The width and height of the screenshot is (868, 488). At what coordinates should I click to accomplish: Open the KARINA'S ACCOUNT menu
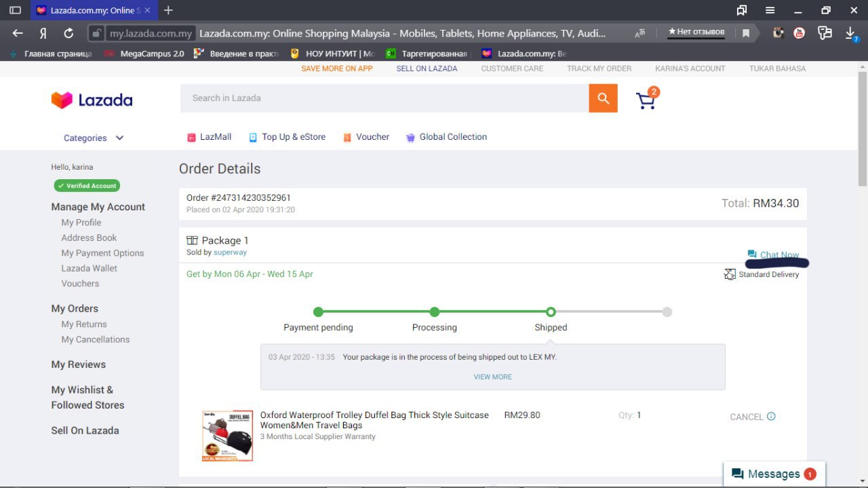pos(690,69)
